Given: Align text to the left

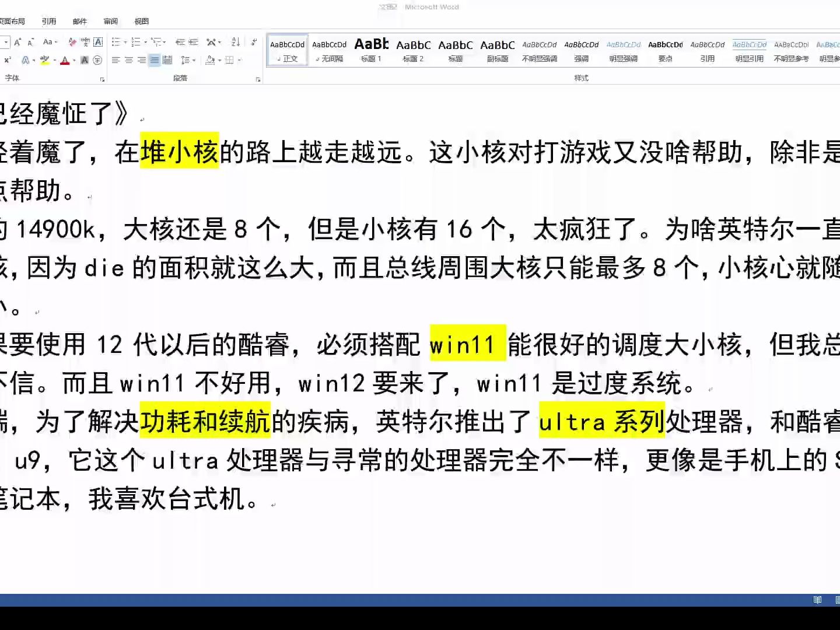Looking at the screenshot, I should tap(116, 60).
